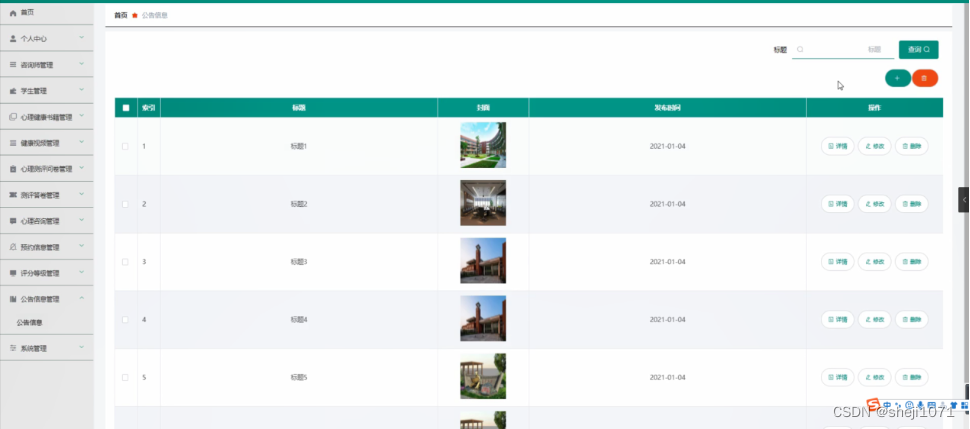970x429 pixels.
Task: Click the cover thumbnail of 标题4
Action: tap(483, 318)
